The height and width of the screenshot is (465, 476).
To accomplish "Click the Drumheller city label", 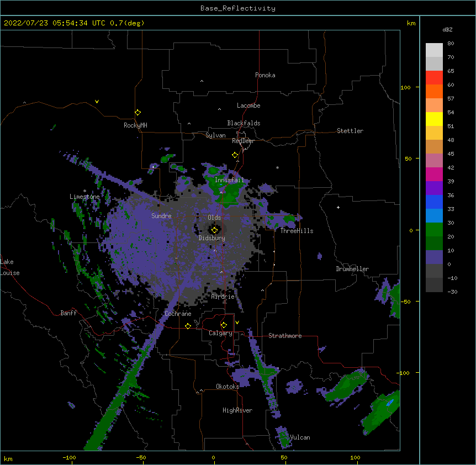I will (x=352, y=269).
